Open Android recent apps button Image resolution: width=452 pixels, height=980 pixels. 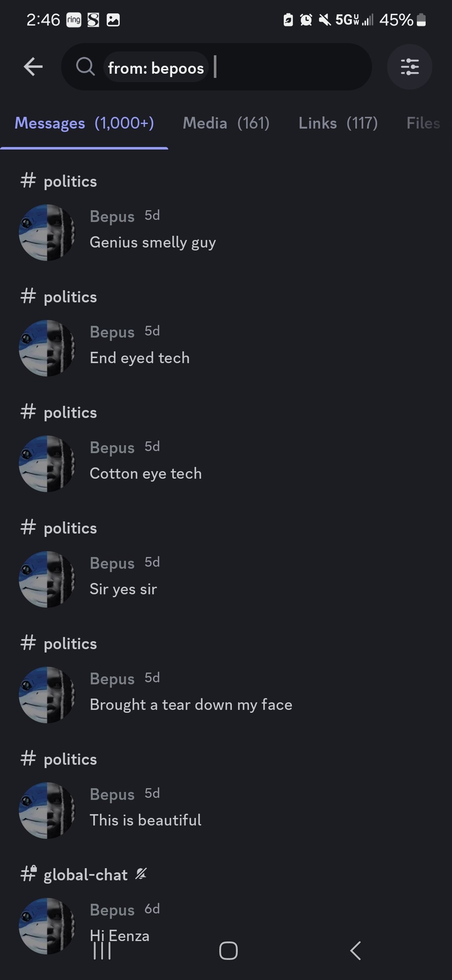pyautogui.click(x=102, y=951)
